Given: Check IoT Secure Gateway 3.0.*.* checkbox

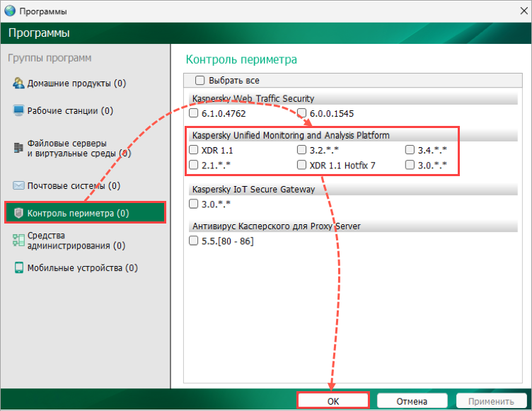Looking at the screenshot, I should [x=193, y=204].
